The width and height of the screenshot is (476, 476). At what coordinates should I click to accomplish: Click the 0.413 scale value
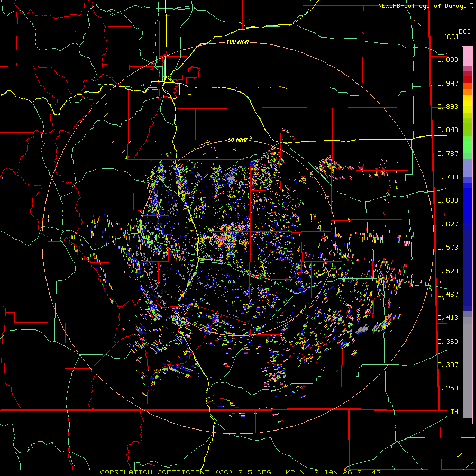[x=448, y=318]
